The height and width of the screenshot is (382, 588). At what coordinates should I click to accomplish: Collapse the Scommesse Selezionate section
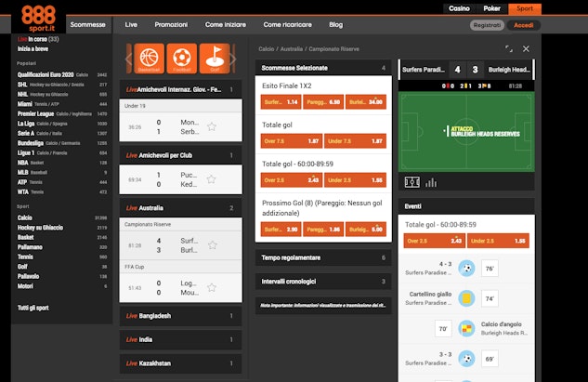tap(323, 68)
